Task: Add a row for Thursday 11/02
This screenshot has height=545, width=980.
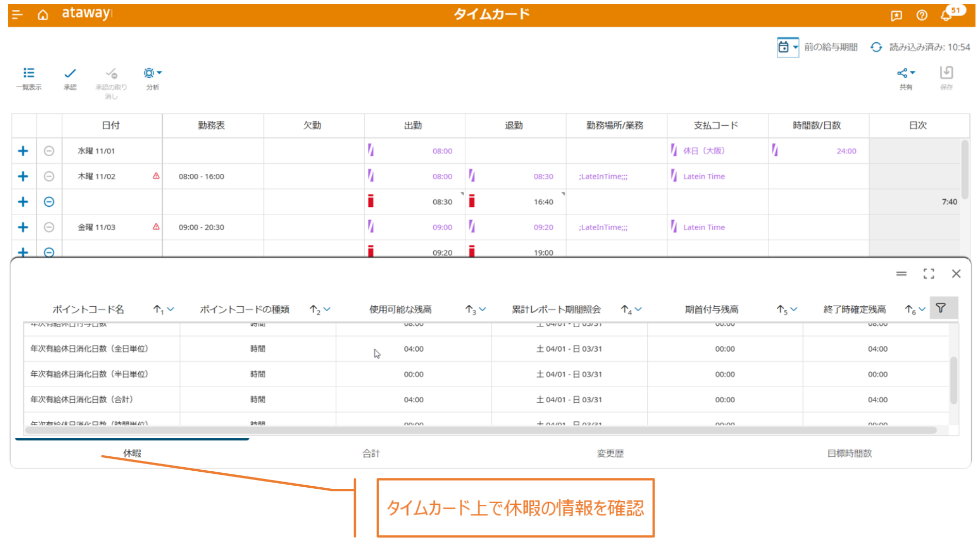Action: coord(23,176)
